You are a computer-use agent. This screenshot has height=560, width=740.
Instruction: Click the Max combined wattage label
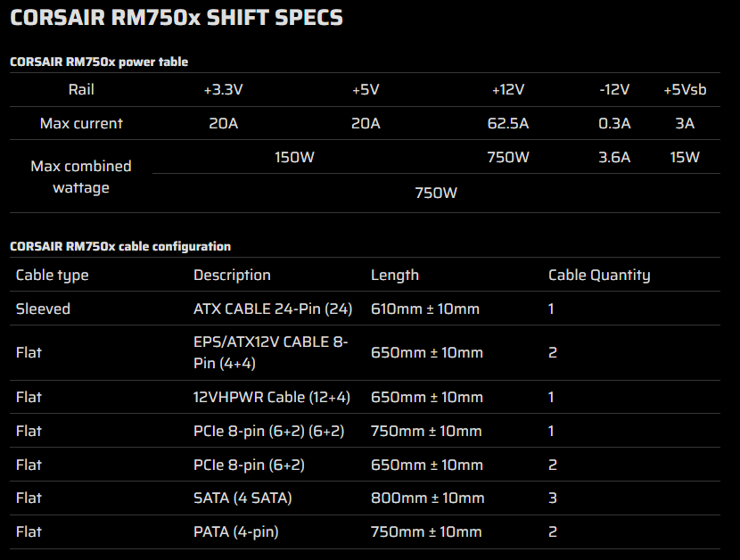(x=81, y=177)
